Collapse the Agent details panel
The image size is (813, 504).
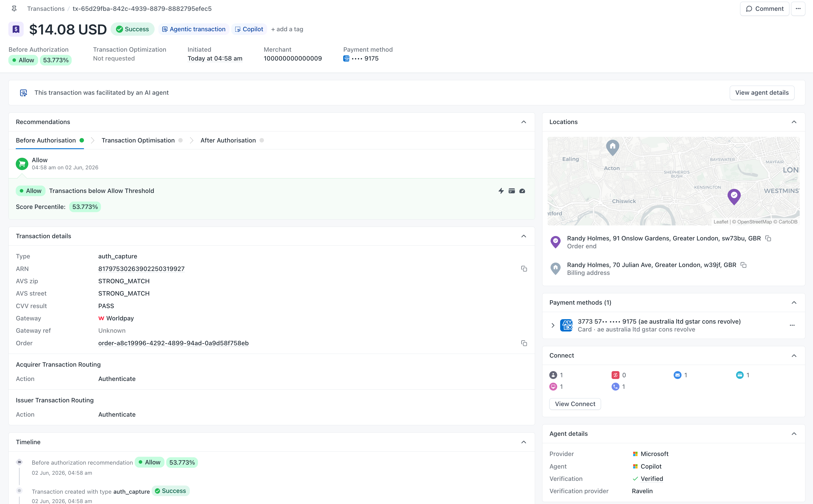[794, 434]
